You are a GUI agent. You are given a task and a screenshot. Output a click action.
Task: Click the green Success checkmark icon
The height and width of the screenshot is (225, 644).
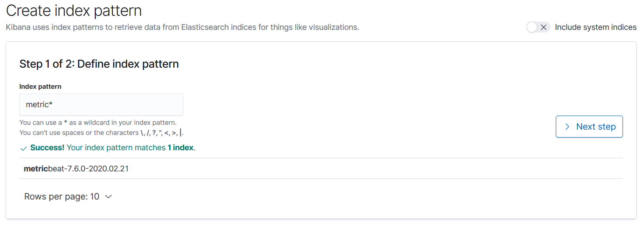24,148
